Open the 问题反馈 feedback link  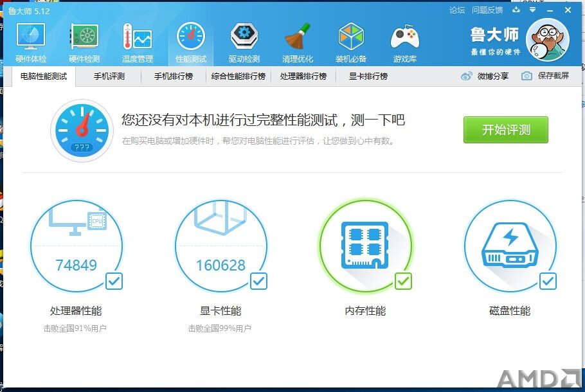[487, 10]
